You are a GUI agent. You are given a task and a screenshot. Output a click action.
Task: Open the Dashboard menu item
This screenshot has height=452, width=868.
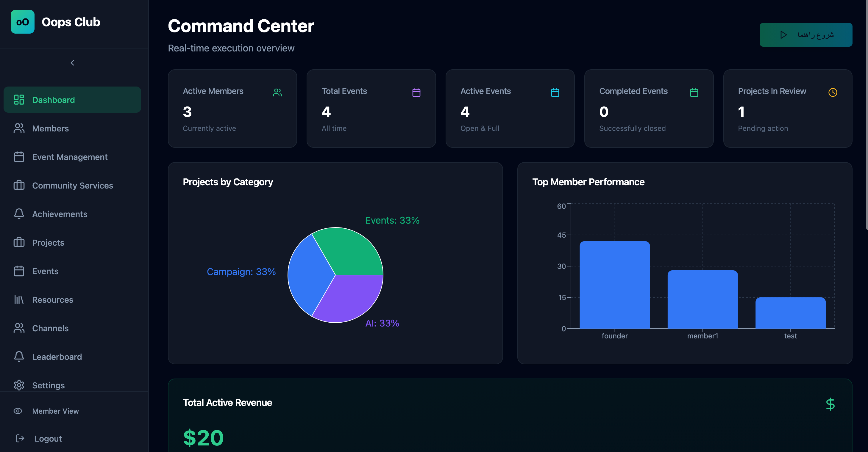pyautogui.click(x=72, y=100)
